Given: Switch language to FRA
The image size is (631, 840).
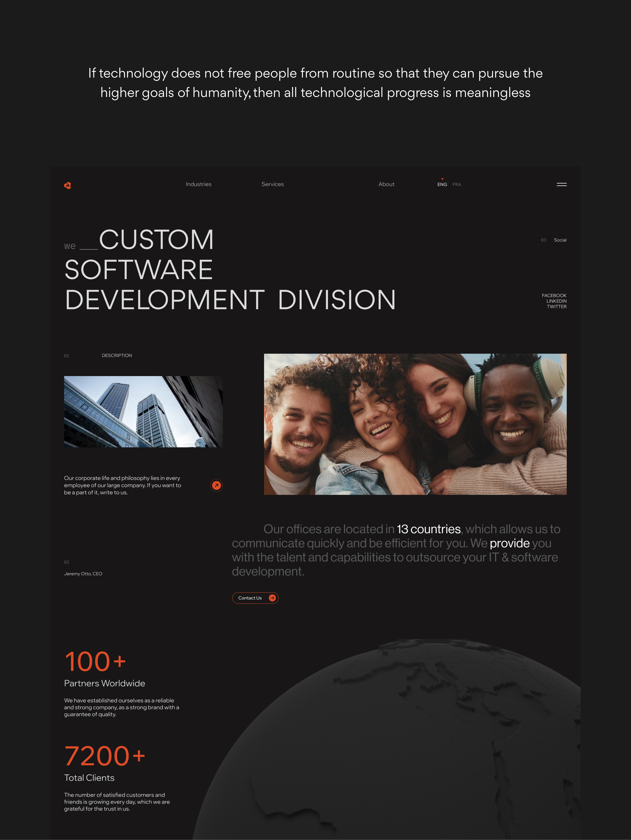Looking at the screenshot, I should [457, 185].
